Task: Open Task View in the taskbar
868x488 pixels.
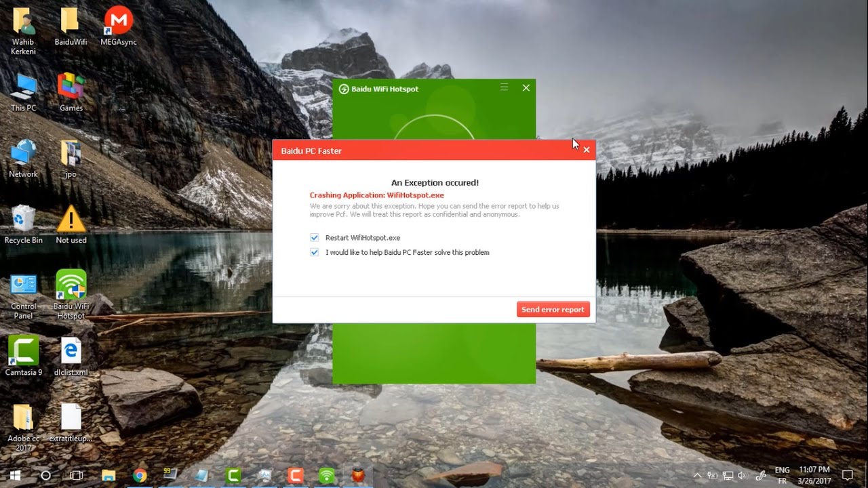Action: 77,475
